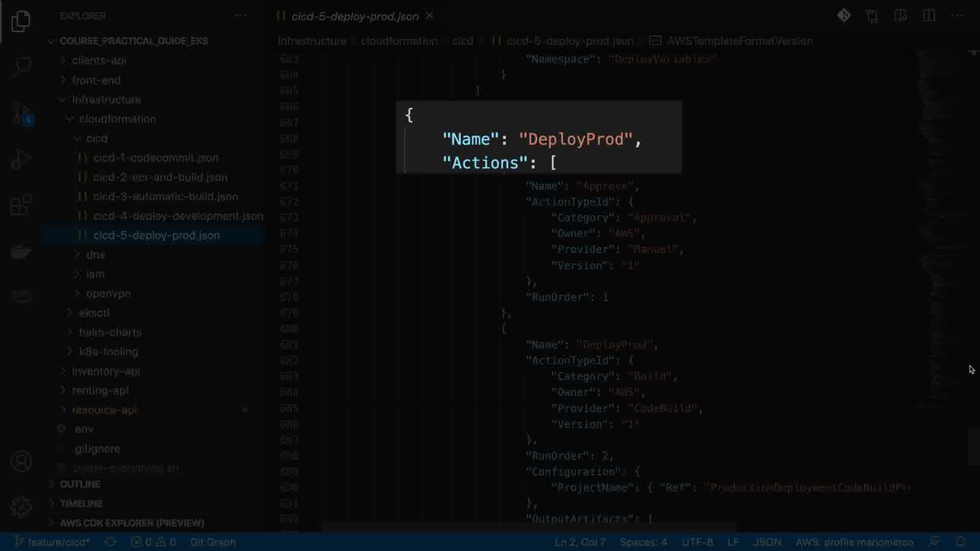Select the cicd-5-deploy-prod.json editor tab

(354, 16)
